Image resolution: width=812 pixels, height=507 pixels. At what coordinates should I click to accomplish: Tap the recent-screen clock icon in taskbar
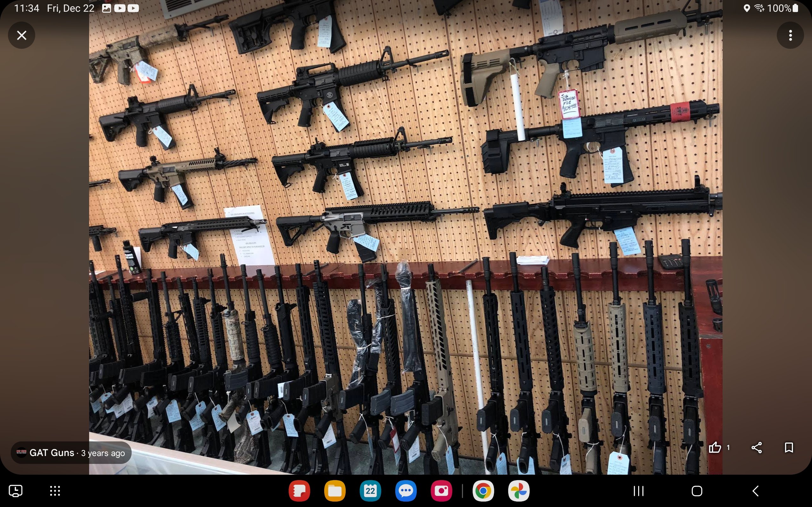click(x=16, y=491)
